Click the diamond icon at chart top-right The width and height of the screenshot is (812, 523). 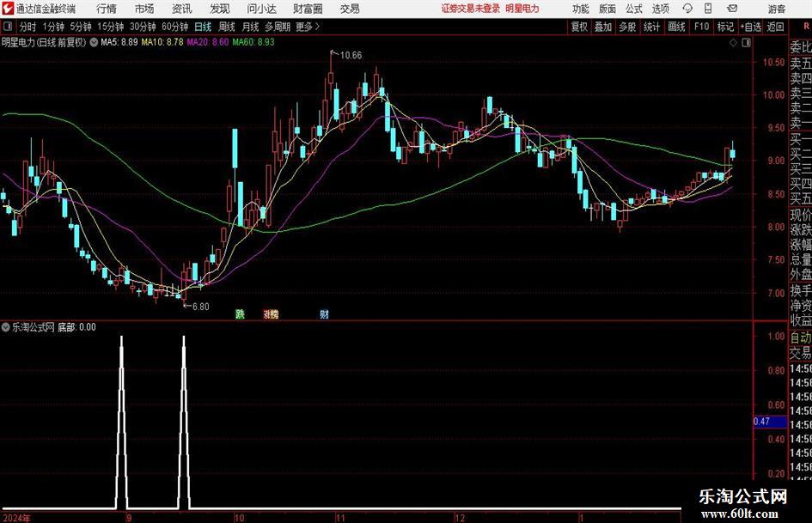[x=733, y=43]
